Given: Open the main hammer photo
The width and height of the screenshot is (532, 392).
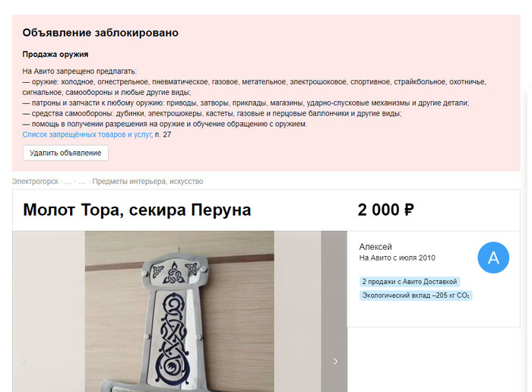Looking at the screenshot, I should [x=179, y=311].
